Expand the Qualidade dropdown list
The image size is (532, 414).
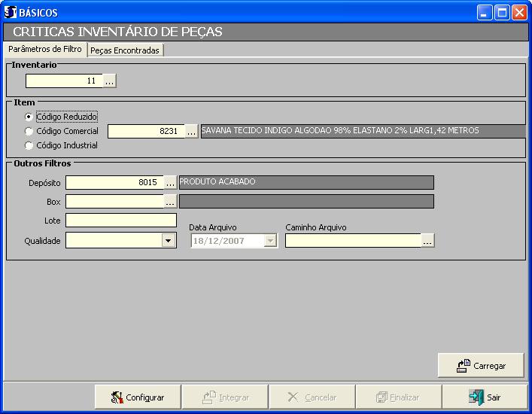(169, 240)
